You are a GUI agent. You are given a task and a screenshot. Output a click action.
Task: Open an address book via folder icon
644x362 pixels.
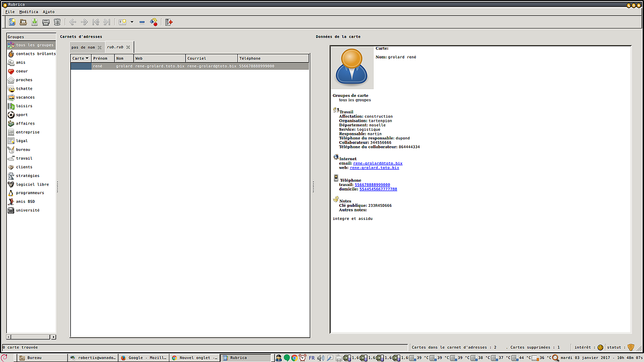[x=23, y=22]
